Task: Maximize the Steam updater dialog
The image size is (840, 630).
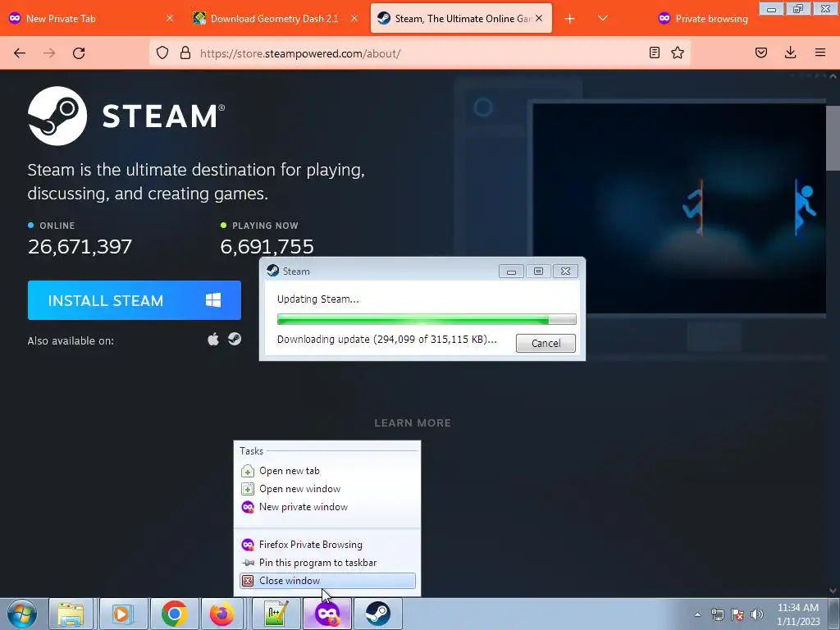Action: coord(538,271)
